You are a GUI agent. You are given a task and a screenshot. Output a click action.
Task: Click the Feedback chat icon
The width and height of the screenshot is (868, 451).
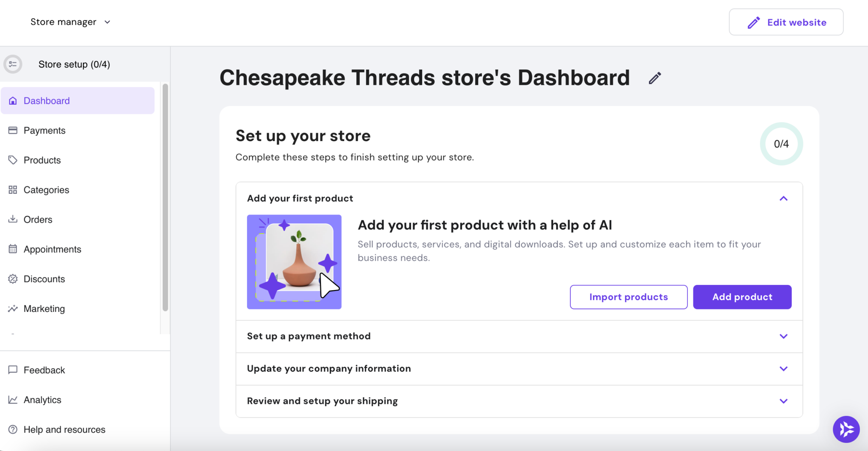(x=13, y=370)
